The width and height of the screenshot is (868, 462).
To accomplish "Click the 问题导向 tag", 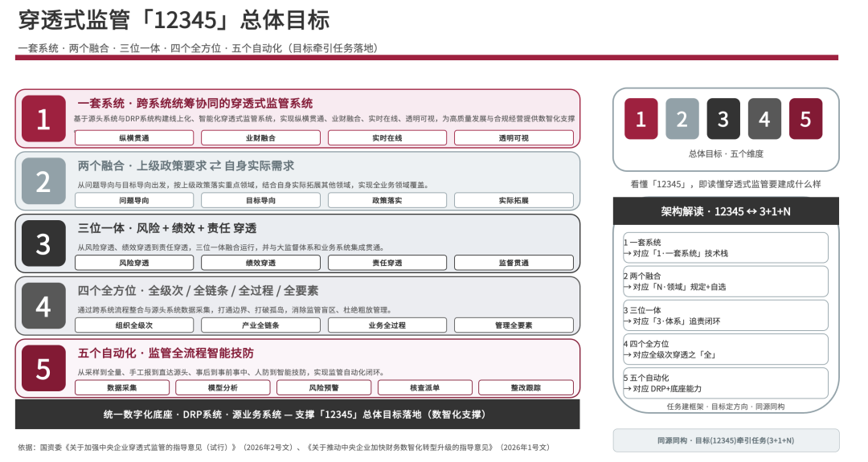I will (x=134, y=200).
